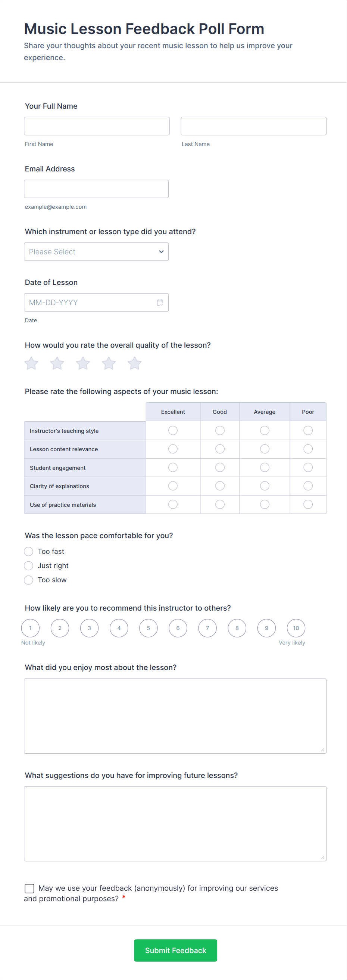Mark Instructor's teaching style as Excellent
347x980 pixels.
pyautogui.click(x=172, y=430)
